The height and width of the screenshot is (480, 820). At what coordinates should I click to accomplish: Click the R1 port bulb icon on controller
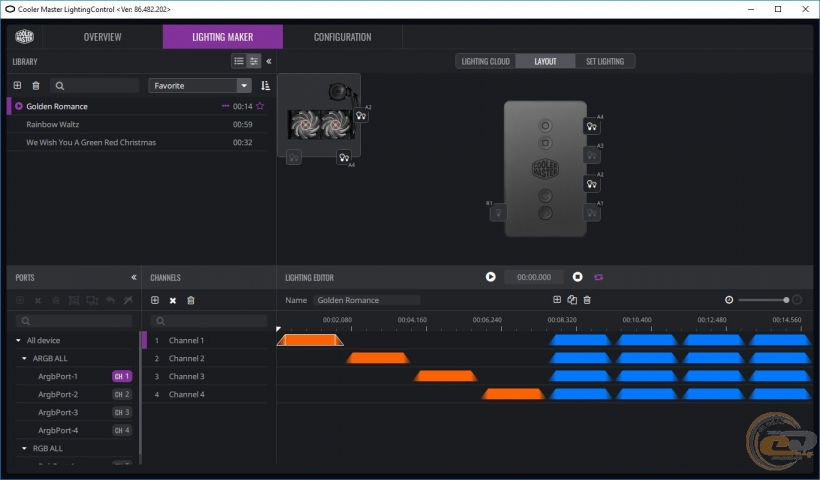497,212
